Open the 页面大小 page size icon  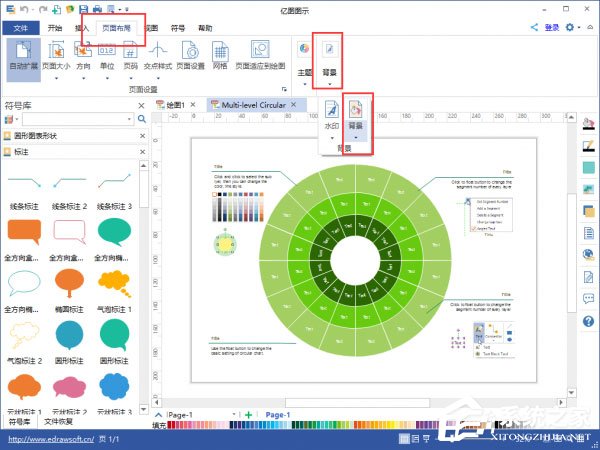point(56,51)
